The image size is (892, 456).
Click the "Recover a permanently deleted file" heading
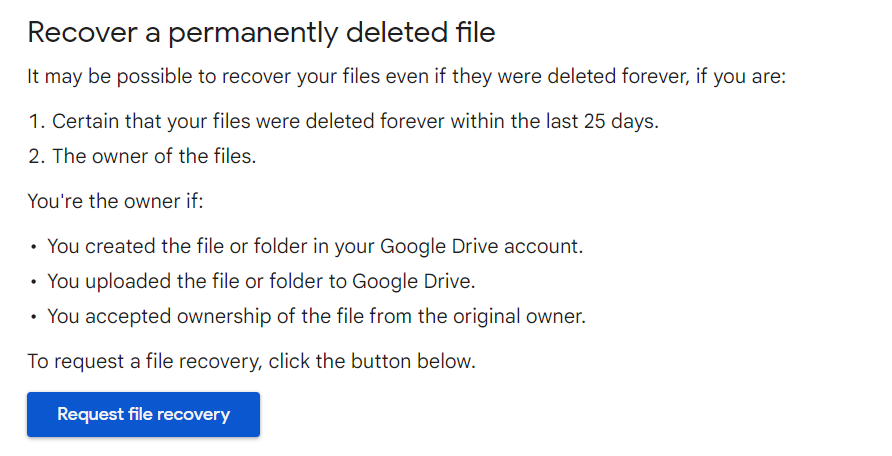tap(261, 33)
